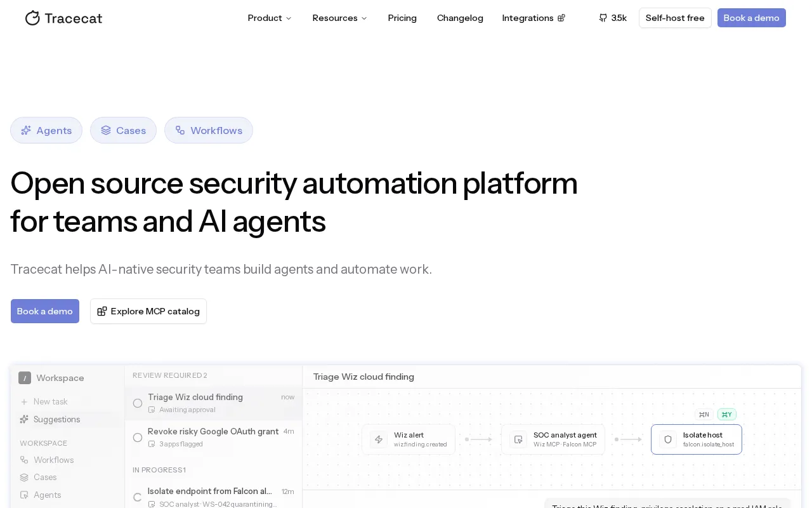The height and width of the screenshot is (508, 812).
Task: Click the Wiz MCP · Falcon MCP text
Action: pyautogui.click(x=565, y=444)
